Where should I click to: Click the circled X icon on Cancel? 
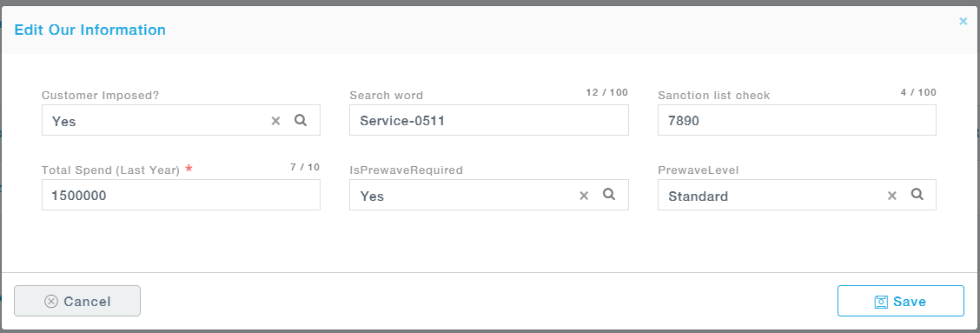(x=51, y=302)
